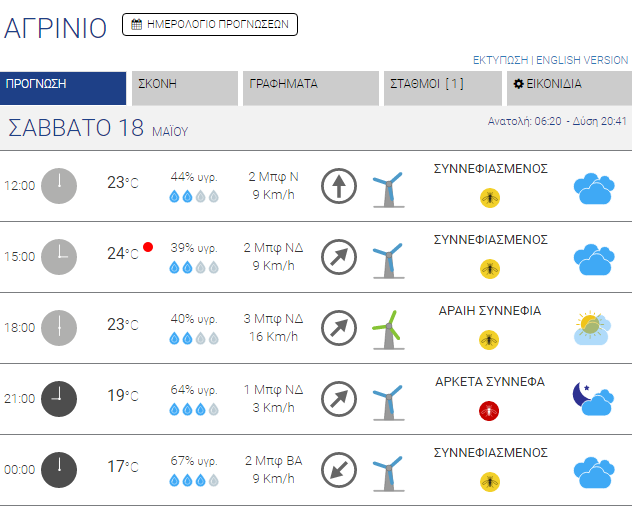Viewport: 632px width, 506px height.
Task: Click the moon and clouds icon at 21:00
Action: [x=593, y=398]
